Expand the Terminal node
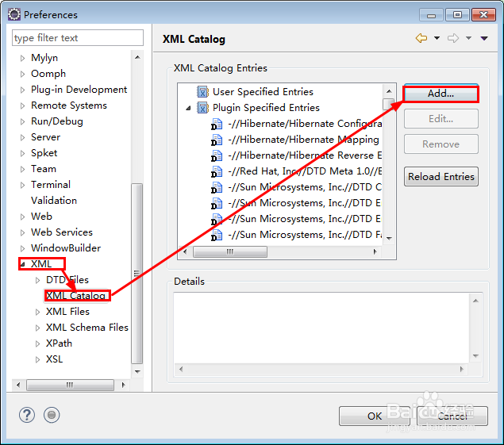Viewport: 504px width, 445px height. coord(22,185)
